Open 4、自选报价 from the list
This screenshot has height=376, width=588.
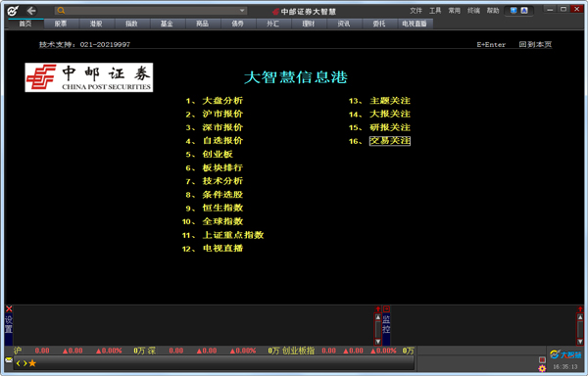214,141
